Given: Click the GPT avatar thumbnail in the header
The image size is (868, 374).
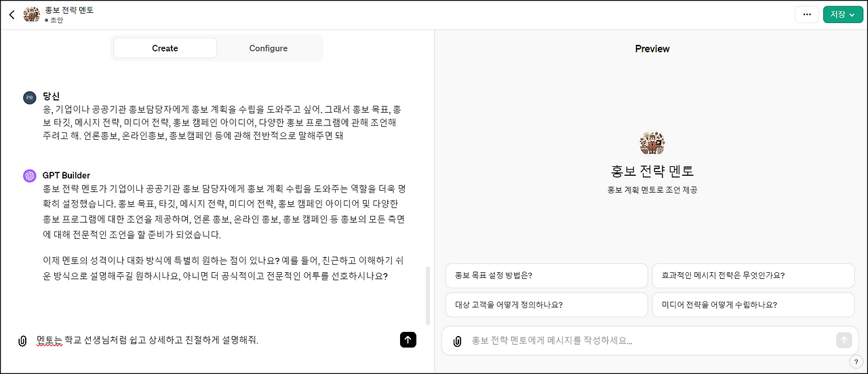Looking at the screenshot, I should [x=31, y=14].
